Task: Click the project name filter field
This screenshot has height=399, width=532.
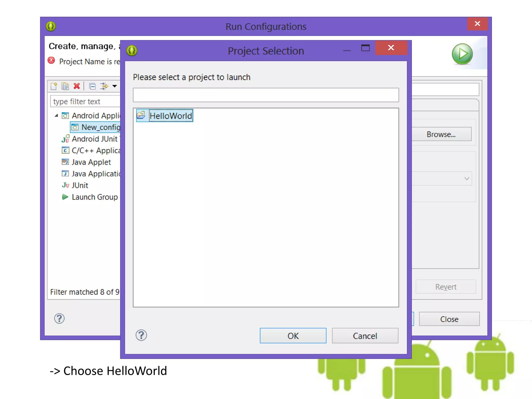Action: pos(266,95)
